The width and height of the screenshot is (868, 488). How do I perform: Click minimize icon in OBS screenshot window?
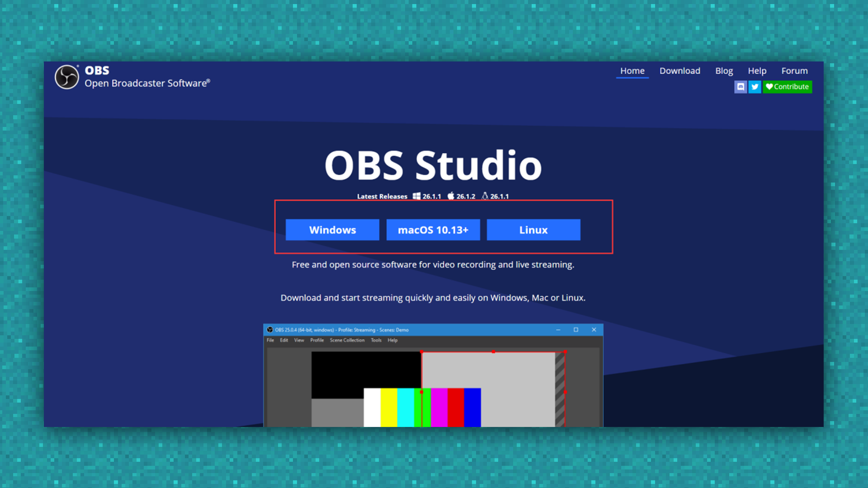point(558,330)
